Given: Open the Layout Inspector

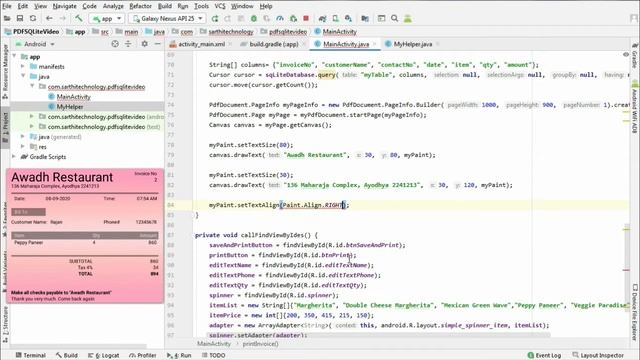Looking at the screenshot, I should [598, 355].
